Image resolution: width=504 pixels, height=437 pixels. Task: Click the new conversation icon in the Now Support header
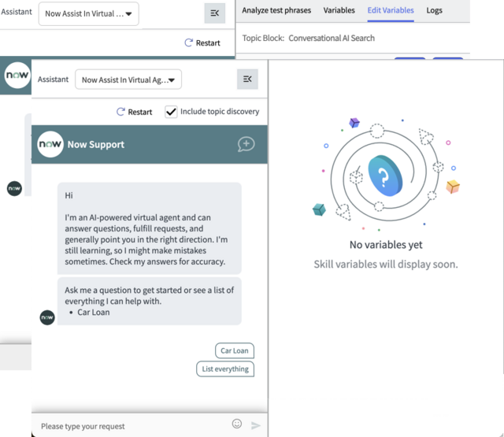tap(246, 144)
